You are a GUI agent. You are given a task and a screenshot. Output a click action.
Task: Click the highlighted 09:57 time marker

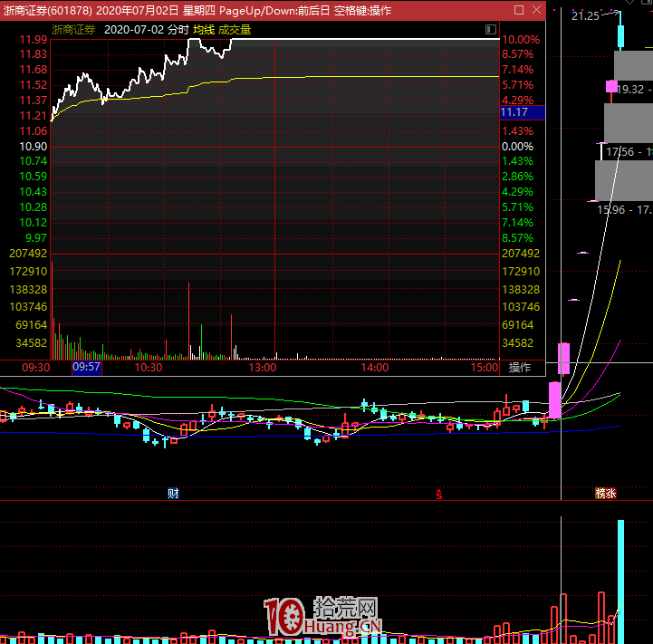pos(87,367)
